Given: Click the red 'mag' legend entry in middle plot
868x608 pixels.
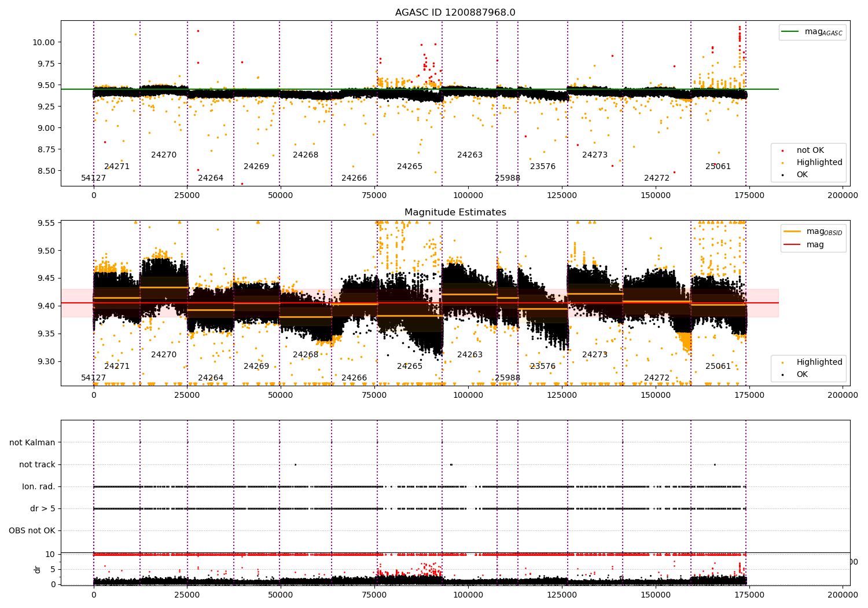Looking at the screenshot, I should 804,244.
